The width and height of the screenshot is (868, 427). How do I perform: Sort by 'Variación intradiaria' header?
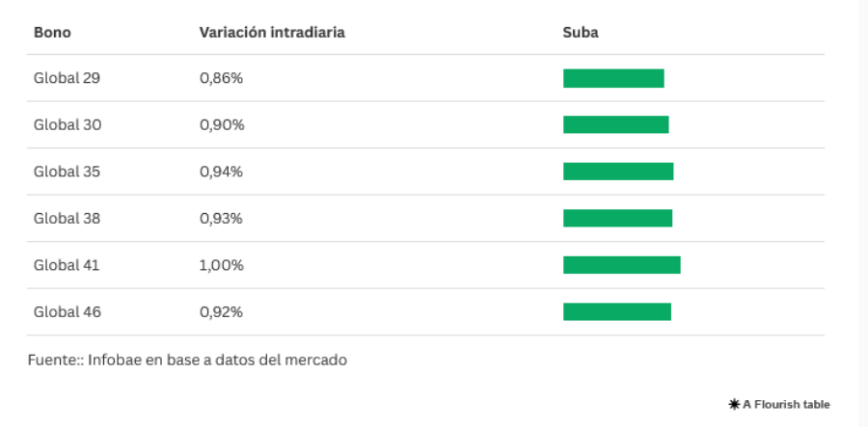(x=272, y=33)
